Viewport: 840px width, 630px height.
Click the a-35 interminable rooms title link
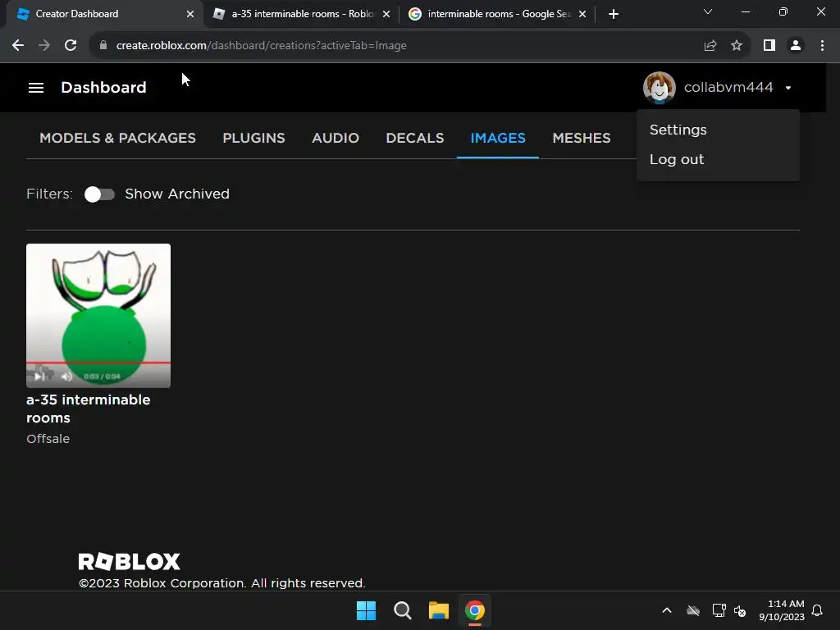tap(89, 409)
